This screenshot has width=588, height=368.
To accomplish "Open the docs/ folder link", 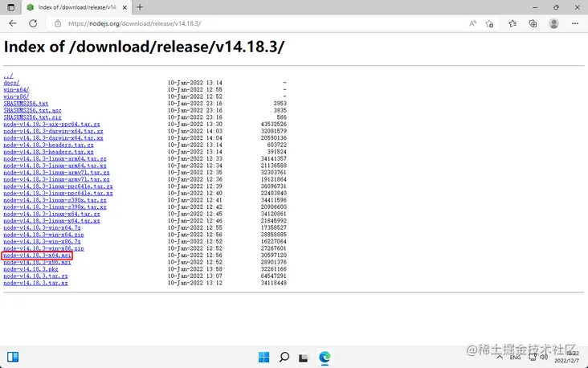I will tap(11, 83).
